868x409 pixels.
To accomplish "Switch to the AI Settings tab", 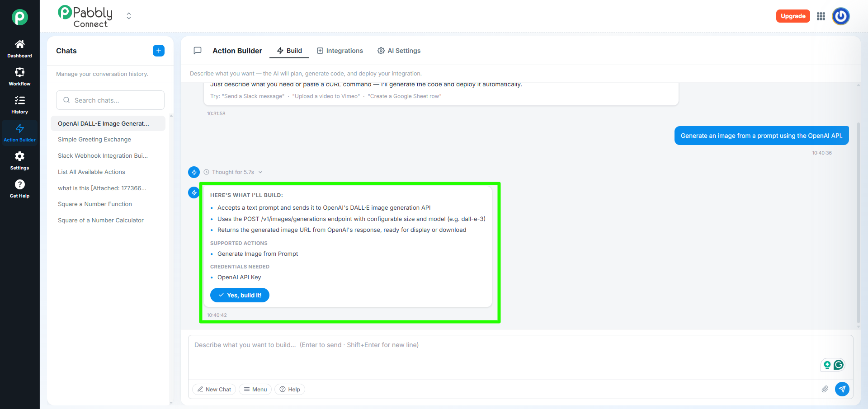I will pos(399,51).
